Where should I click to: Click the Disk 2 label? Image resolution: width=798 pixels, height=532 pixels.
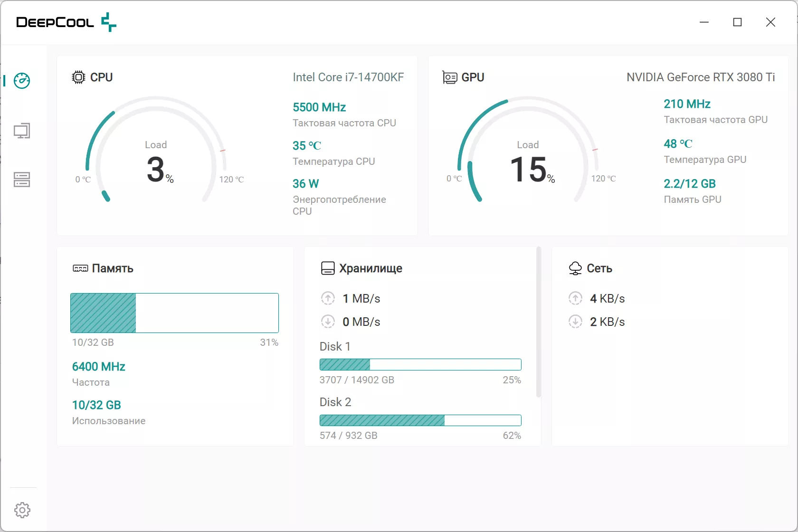coord(335,402)
